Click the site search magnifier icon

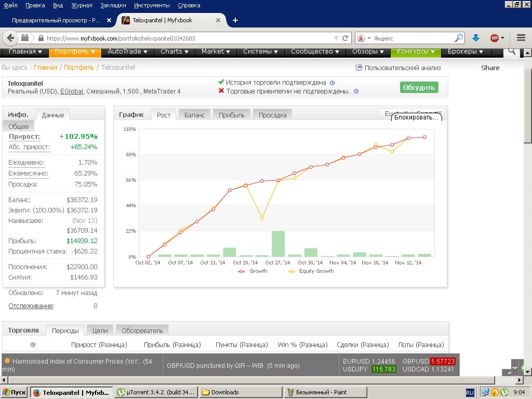click(512, 51)
